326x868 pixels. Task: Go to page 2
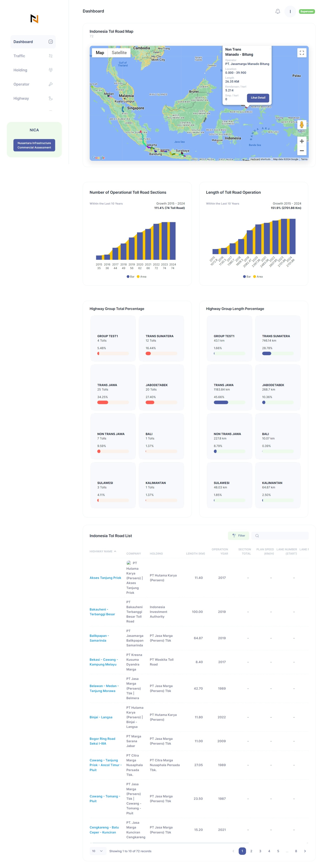[x=251, y=851]
